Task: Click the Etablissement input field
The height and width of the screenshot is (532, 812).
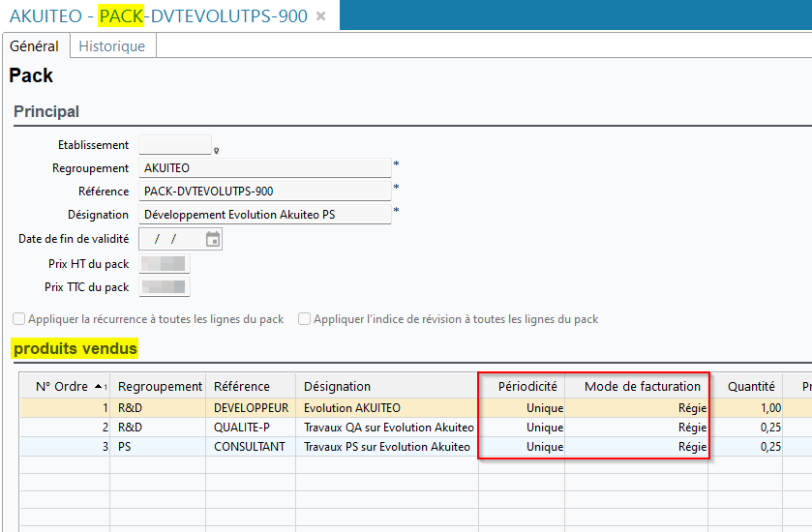Action: 175,144
